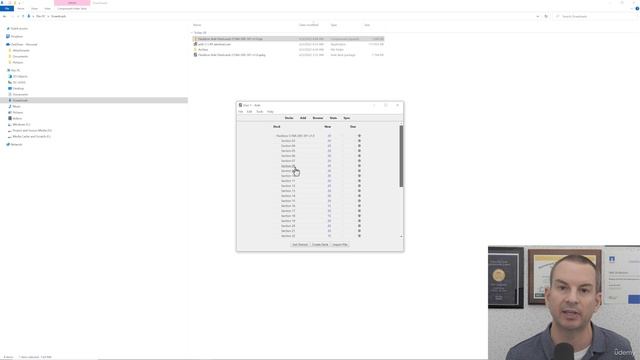
Task: Open gear options for Section 06 deck
Action: [359, 156]
